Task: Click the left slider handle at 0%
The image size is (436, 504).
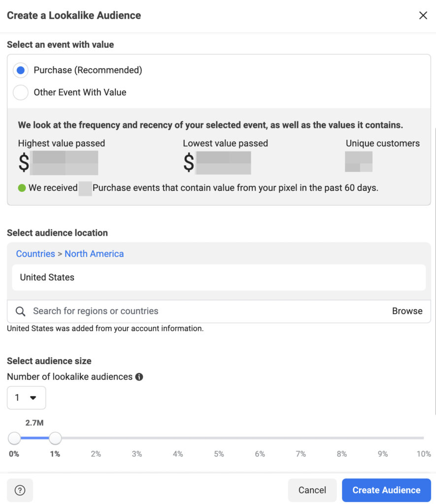Action: point(15,438)
